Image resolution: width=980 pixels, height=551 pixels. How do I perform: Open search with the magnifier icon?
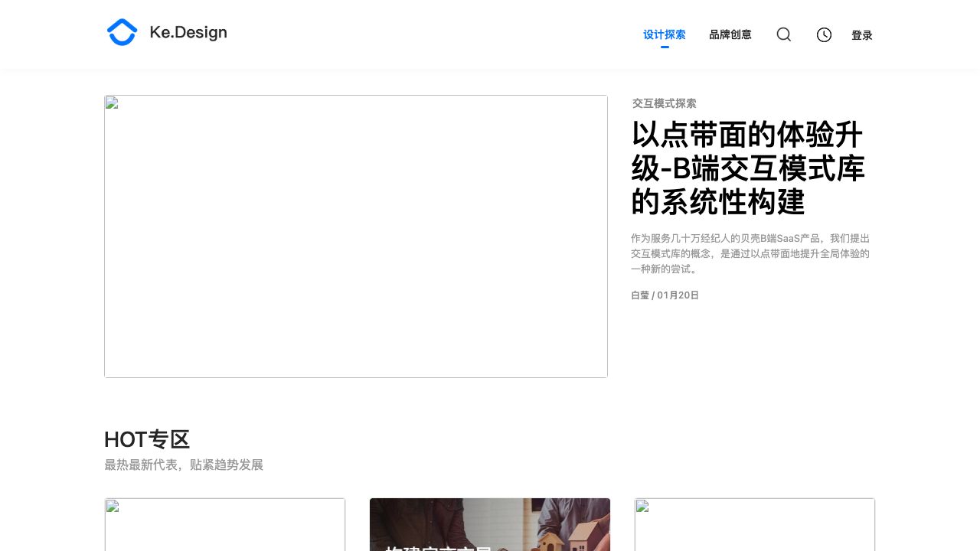783,34
